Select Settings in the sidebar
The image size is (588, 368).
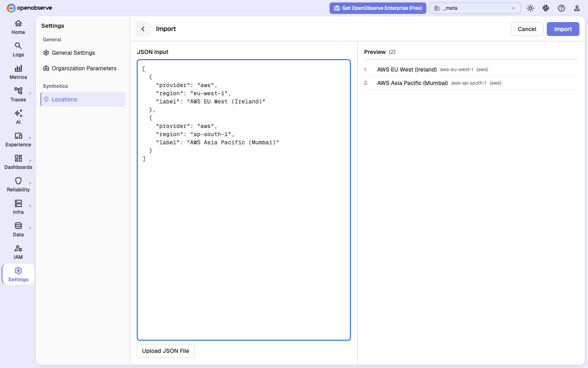coord(18,275)
